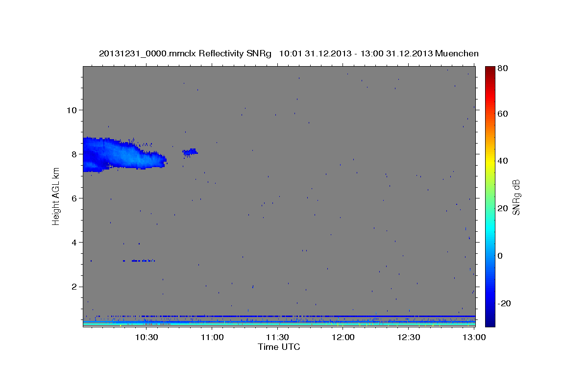Viewport: 588px width, 392px height.
Task: Click the small blue cloud patch near 10:50
Action: tap(190, 152)
